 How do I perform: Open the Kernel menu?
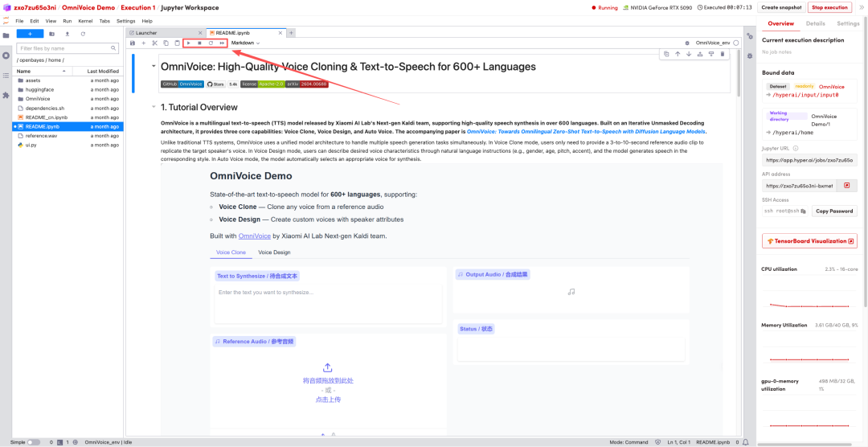point(85,20)
